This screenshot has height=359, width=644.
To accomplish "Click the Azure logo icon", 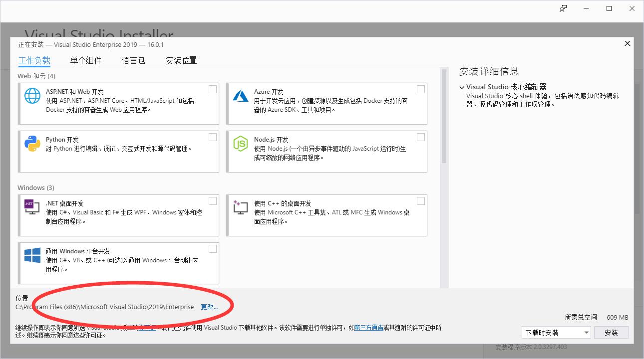I will point(241,95).
